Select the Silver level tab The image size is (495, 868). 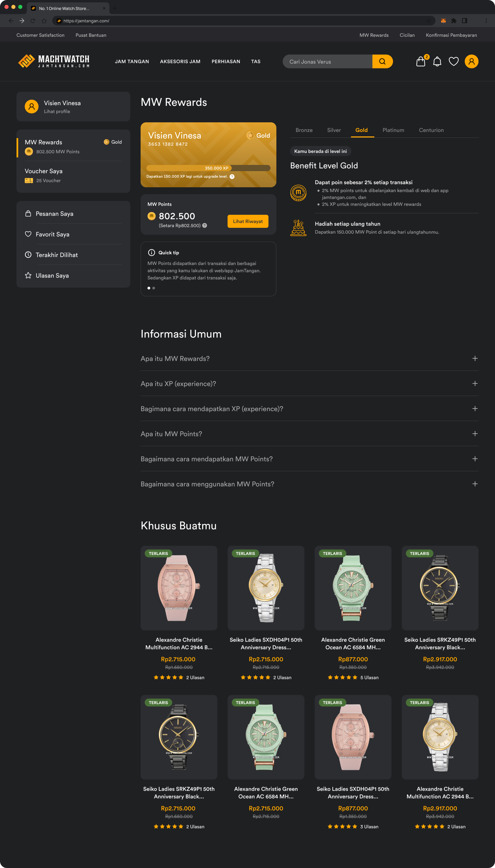(x=334, y=130)
